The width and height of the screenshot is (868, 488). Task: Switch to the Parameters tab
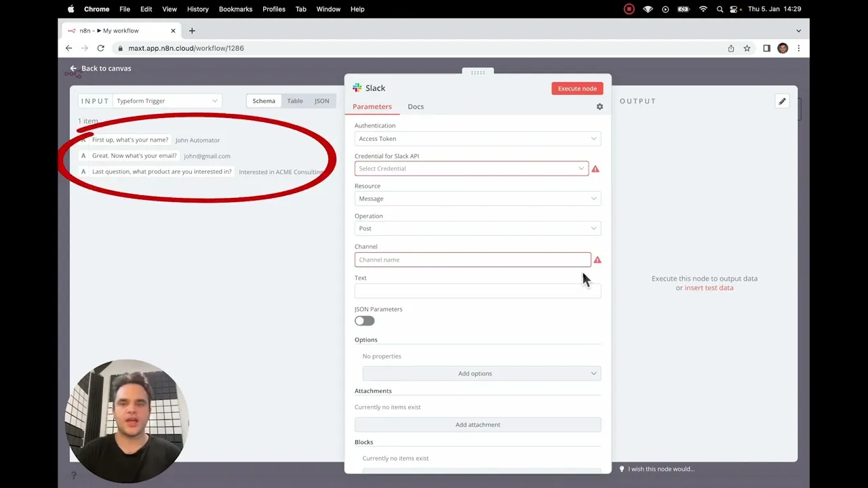pyautogui.click(x=372, y=106)
